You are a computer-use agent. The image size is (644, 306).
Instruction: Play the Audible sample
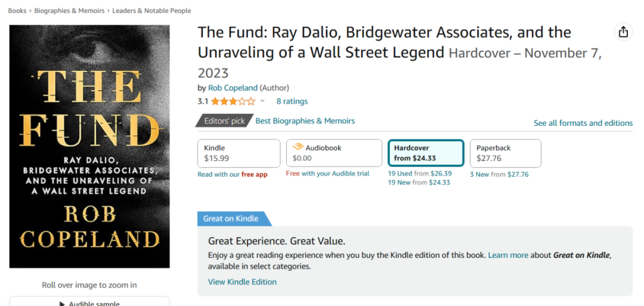coord(89,303)
